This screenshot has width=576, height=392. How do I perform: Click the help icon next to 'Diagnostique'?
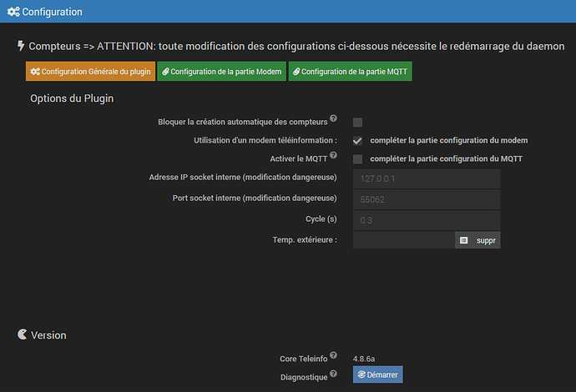click(x=334, y=373)
